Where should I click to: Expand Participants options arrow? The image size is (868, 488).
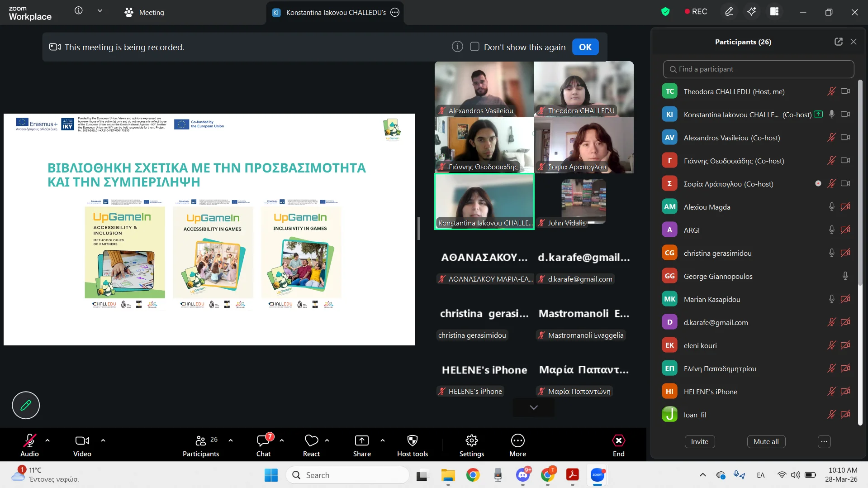tap(231, 440)
